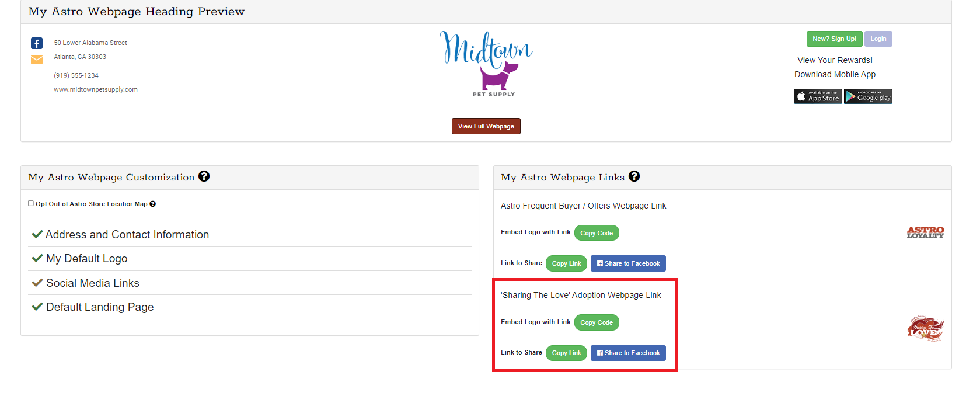Expand My Default Logo section
The height and width of the screenshot is (396, 980).
86,259
